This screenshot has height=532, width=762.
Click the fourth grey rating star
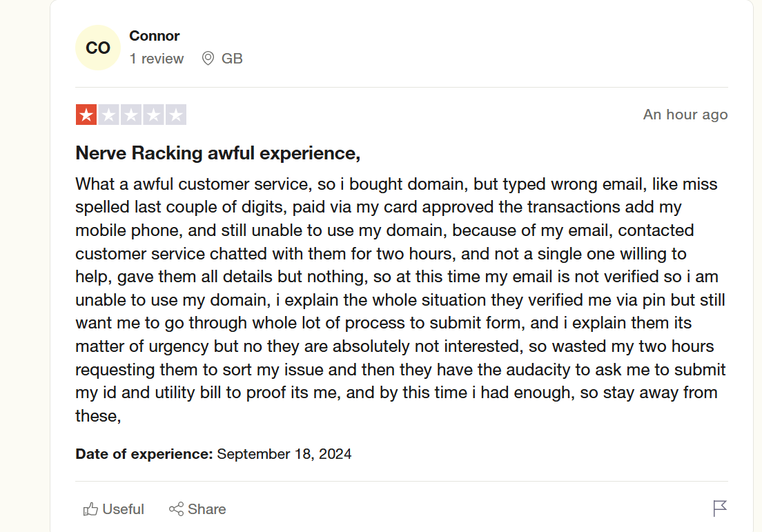tap(153, 115)
